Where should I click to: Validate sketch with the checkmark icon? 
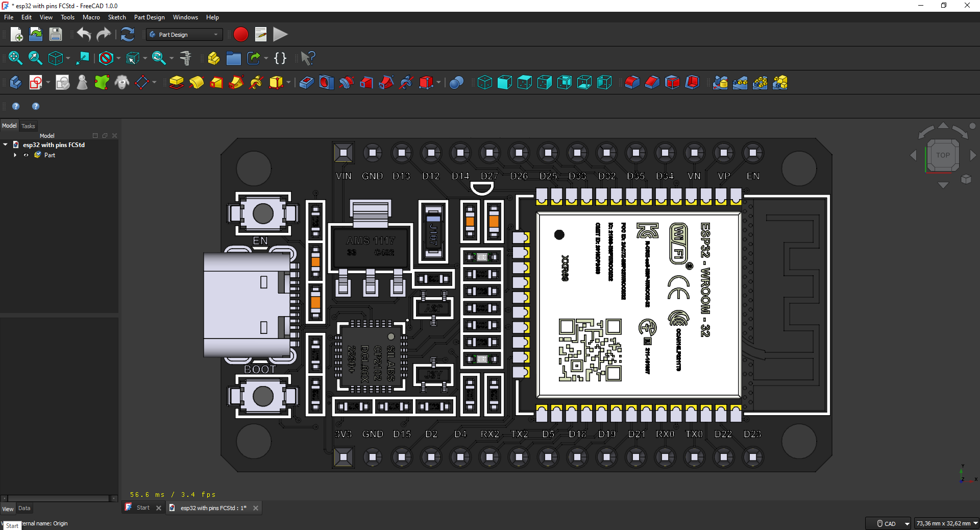[x=62, y=82]
